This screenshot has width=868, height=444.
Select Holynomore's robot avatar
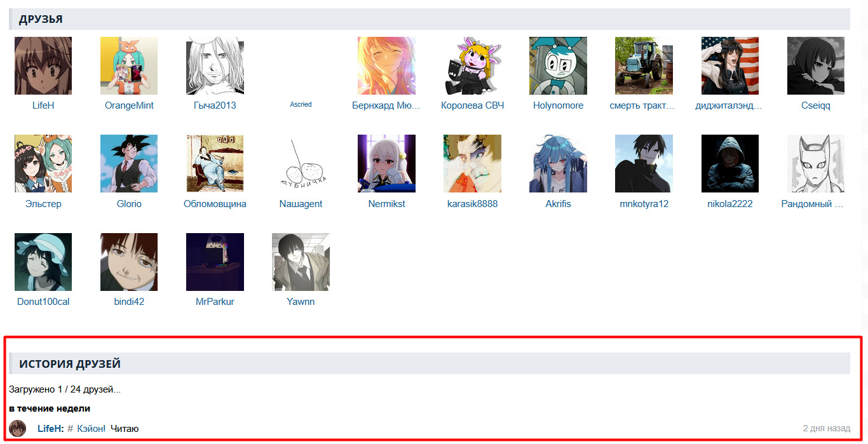click(x=558, y=65)
